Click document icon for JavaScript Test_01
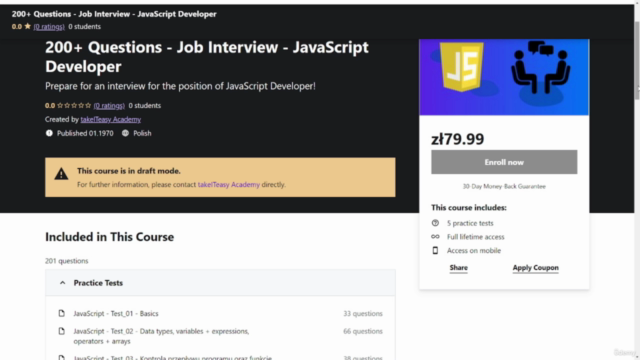This screenshot has width=640, height=360. click(61, 313)
